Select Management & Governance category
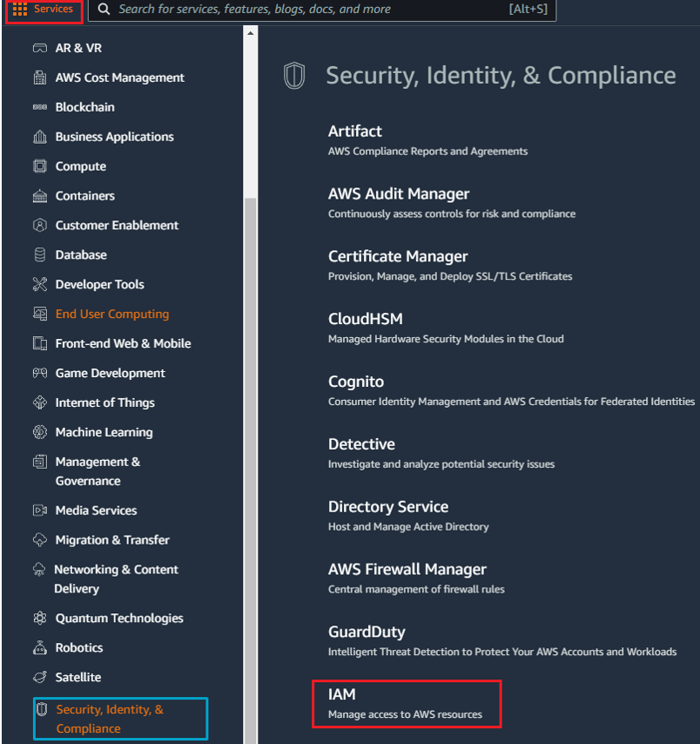 [98, 471]
